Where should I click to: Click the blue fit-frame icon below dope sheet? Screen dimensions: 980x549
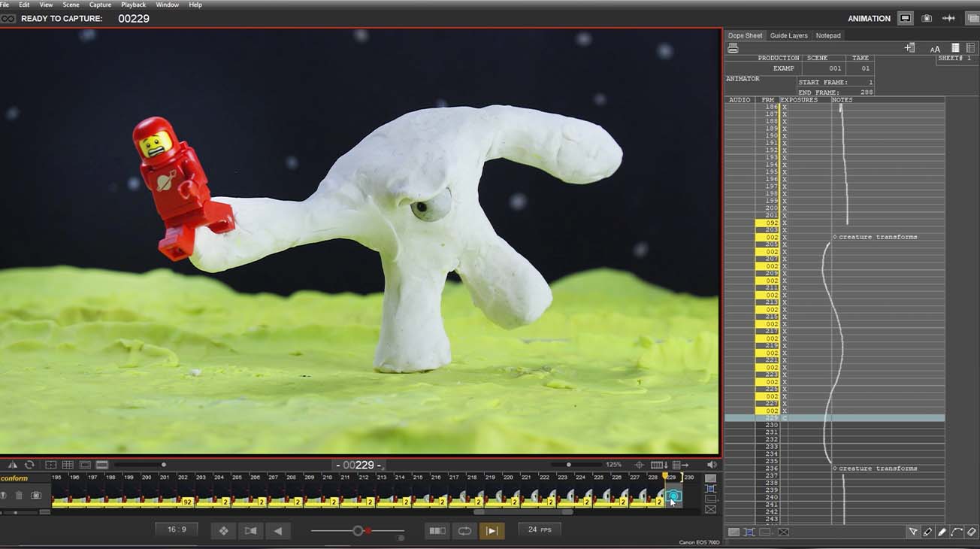click(x=749, y=532)
